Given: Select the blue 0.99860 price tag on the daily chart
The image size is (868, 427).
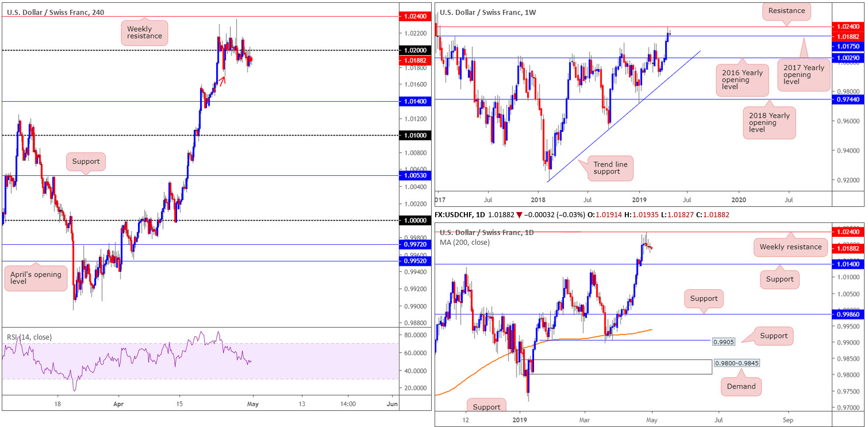Looking at the screenshot, I should click(x=849, y=314).
